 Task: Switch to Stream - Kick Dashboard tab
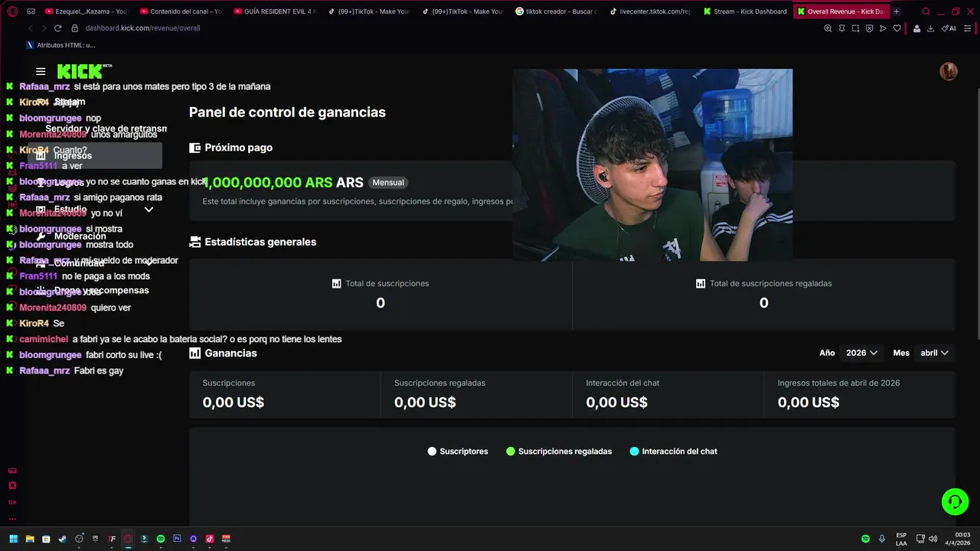point(744,11)
